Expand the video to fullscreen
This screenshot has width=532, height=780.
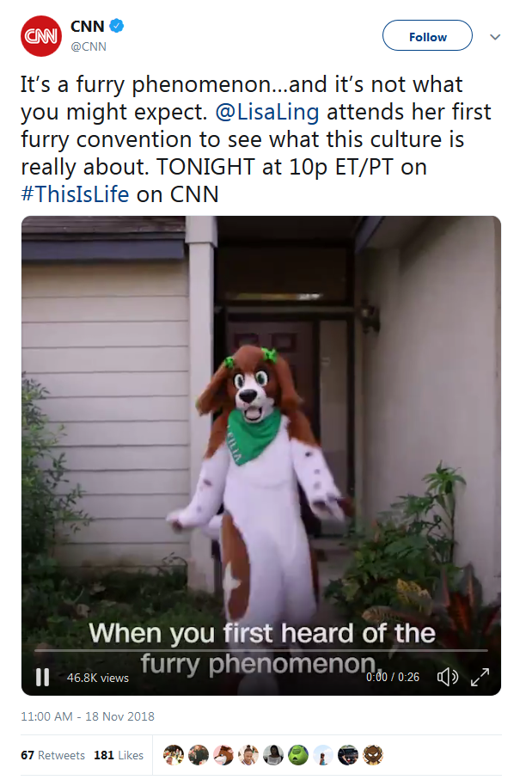point(480,677)
